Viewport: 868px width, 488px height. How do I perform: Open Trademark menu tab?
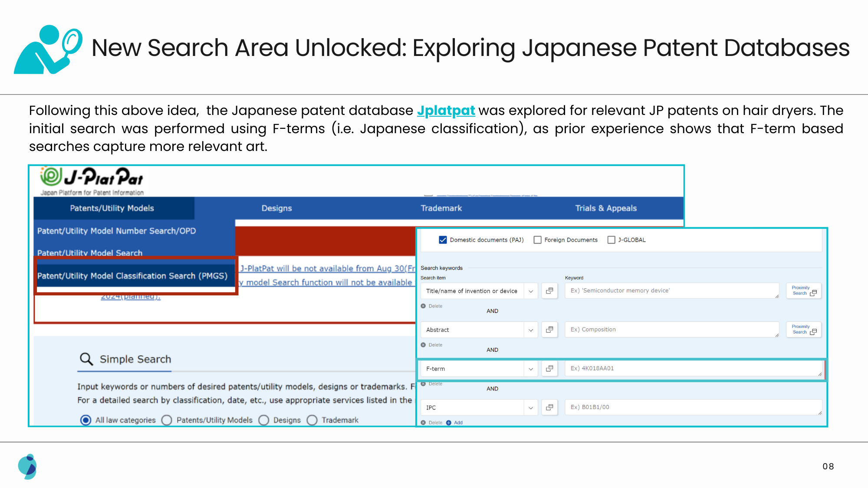[x=441, y=208]
